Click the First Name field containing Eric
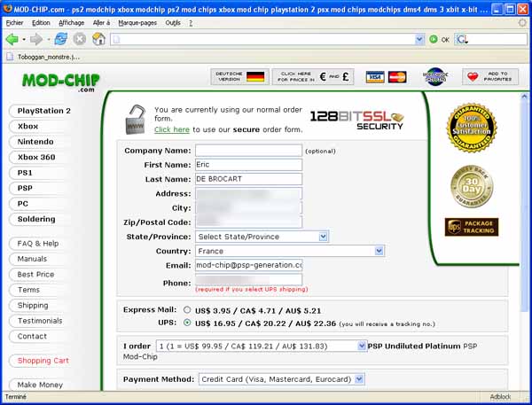This screenshot has width=532, height=405. point(248,165)
